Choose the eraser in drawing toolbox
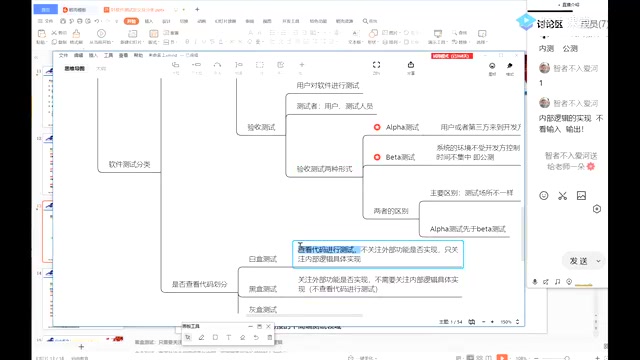The image size is (640, 360). point(242,338)
